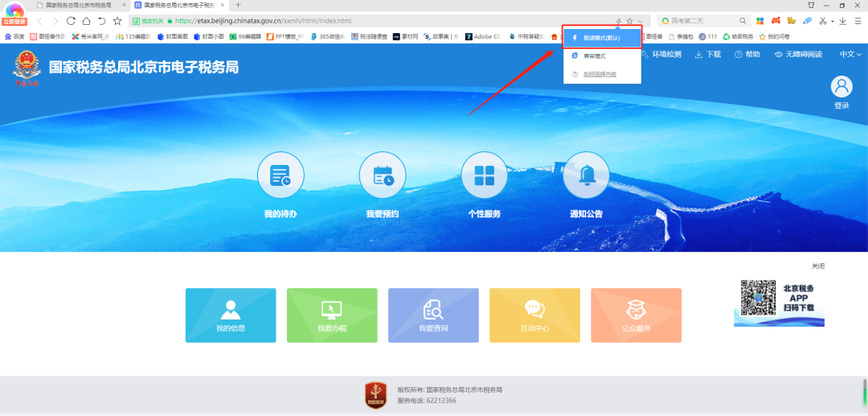Click the lightning browser mode icon in address bar
This screenshot has width=868, height=416.
click(618, 21)
